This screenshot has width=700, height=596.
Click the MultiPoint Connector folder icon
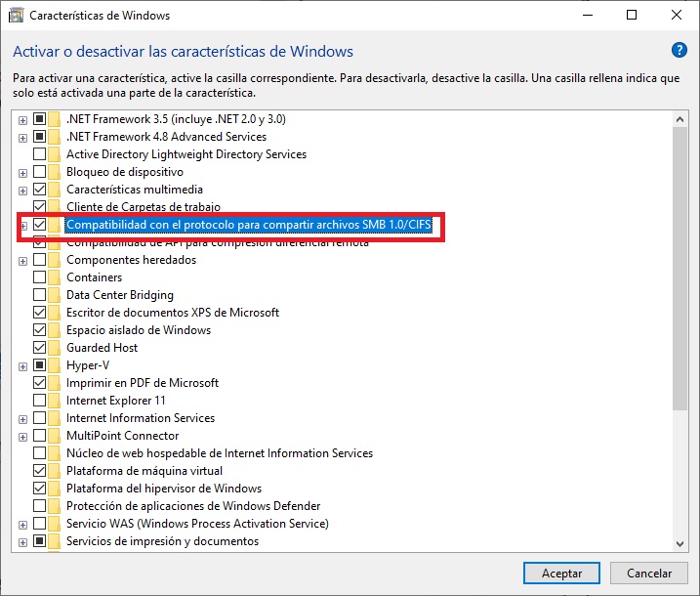55,436
